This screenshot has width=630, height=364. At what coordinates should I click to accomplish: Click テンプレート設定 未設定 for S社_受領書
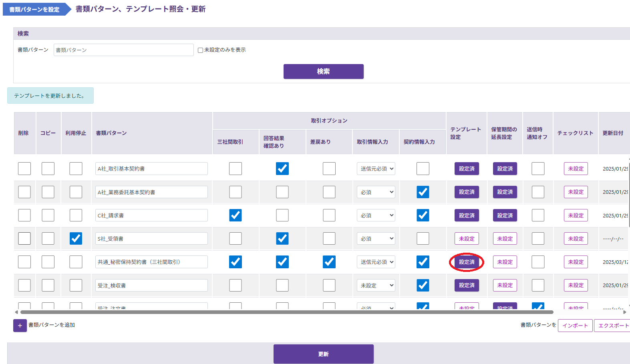(x=467, y=239)
